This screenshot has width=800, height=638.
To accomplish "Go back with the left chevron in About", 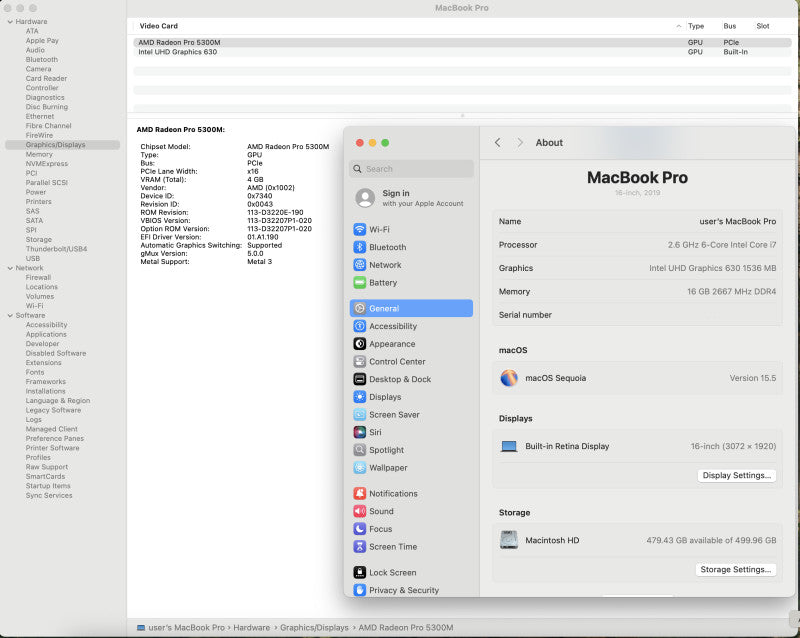I will tap(498, 142).
